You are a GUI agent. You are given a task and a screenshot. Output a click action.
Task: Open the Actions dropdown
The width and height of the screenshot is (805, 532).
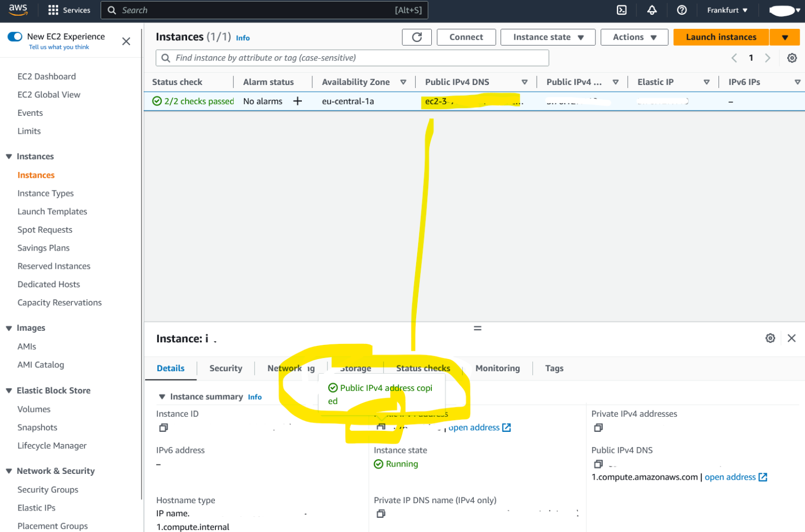[x=634, y=37]
